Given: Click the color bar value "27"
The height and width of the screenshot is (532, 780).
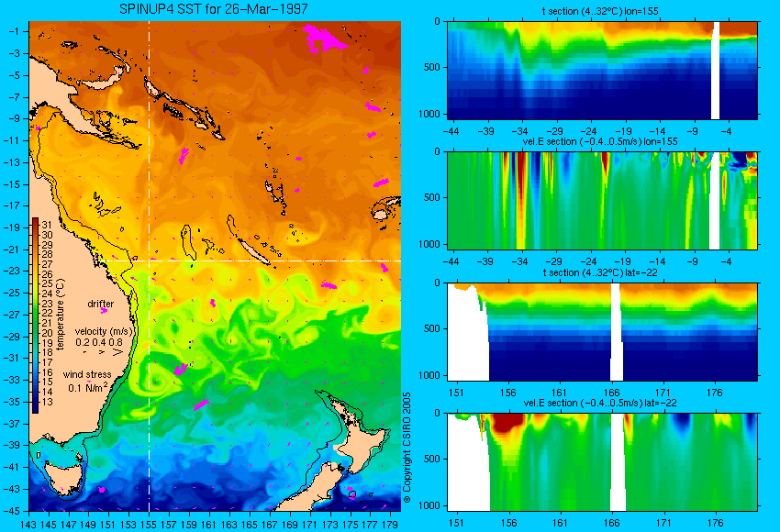Looking at the screenshot, I should [x=47, y=264].
